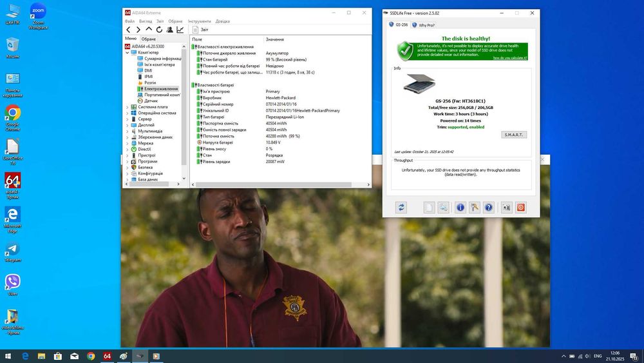Expand the Сервер tree node
Screen dimensions: 644x363
(128, 119)
